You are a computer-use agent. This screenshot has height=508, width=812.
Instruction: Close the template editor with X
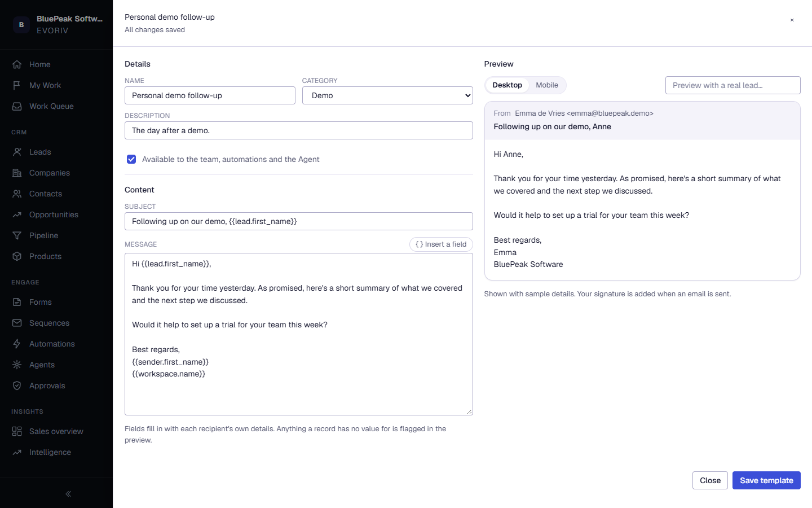[792, 20]
